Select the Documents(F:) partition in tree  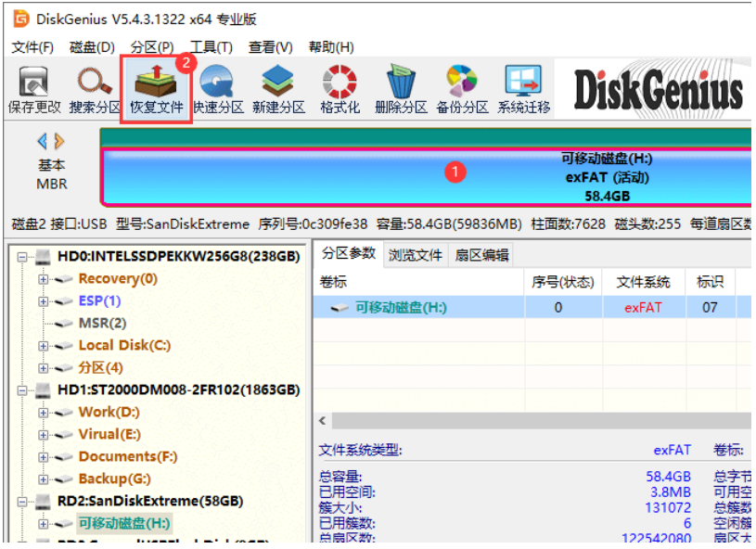pyautogui.click(x=128, y=456)
